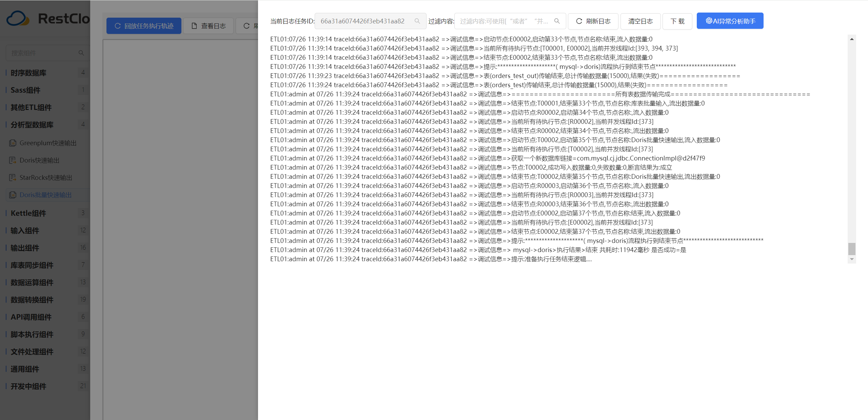The height and width of the screenshot is (420, 868).
Task: Focus the 过滤内容 input field
Action: point(510,21)
